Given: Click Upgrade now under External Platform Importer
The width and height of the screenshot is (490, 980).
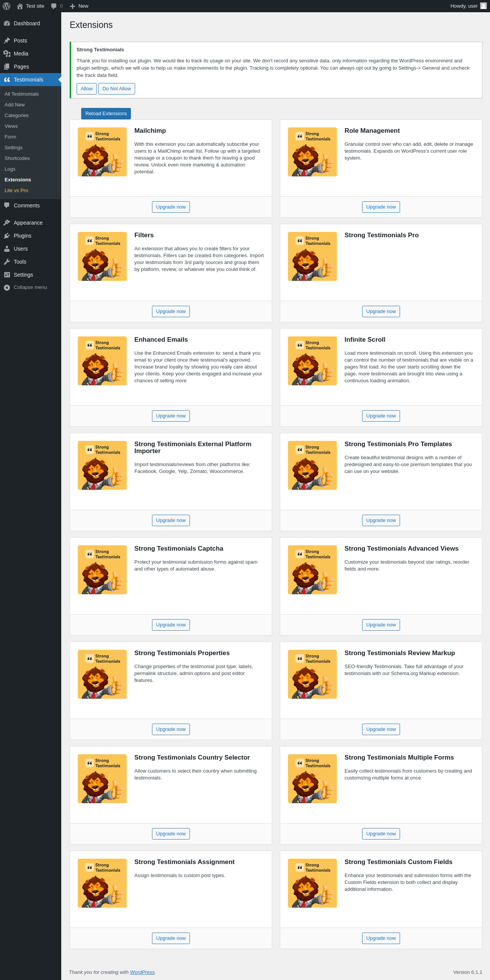Looking at the screenshot, I should coord(171,520).
